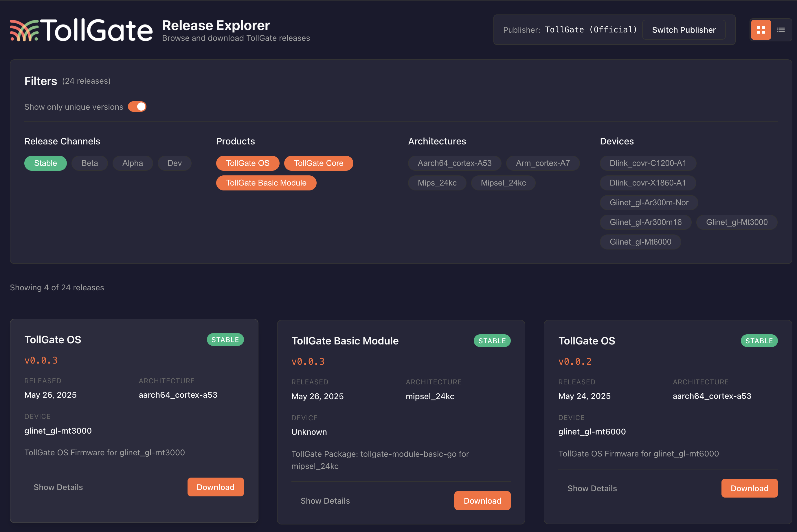Click 'May 24, 2025' release date
Image resolution: width=797 pixels, height=532 pixels.
pos(585,396)
